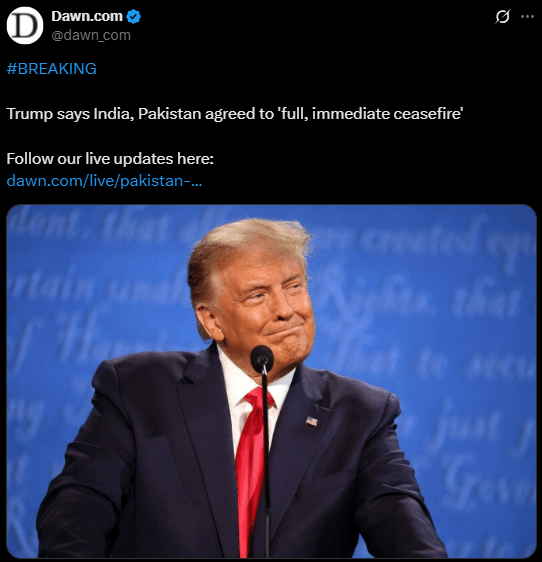Open the Grok explain-post icon
Viewport: 542px width, 562px height.
[502, 16]
